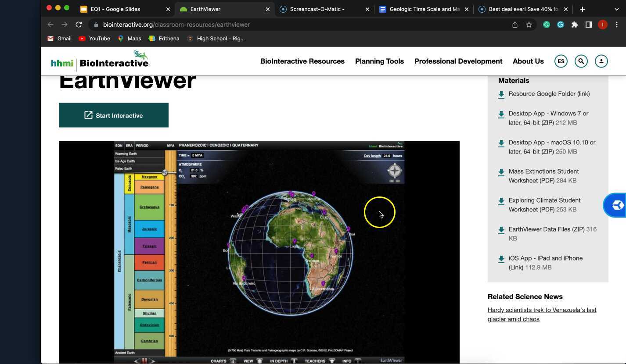This screenshot has height=364, width=626.
Task: Click Start Interactive button
Action: tap(114, 115)
